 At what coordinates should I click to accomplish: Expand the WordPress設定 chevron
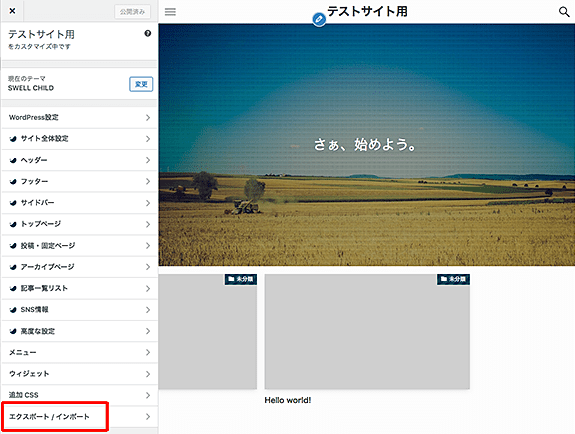(x=148, y=117)
